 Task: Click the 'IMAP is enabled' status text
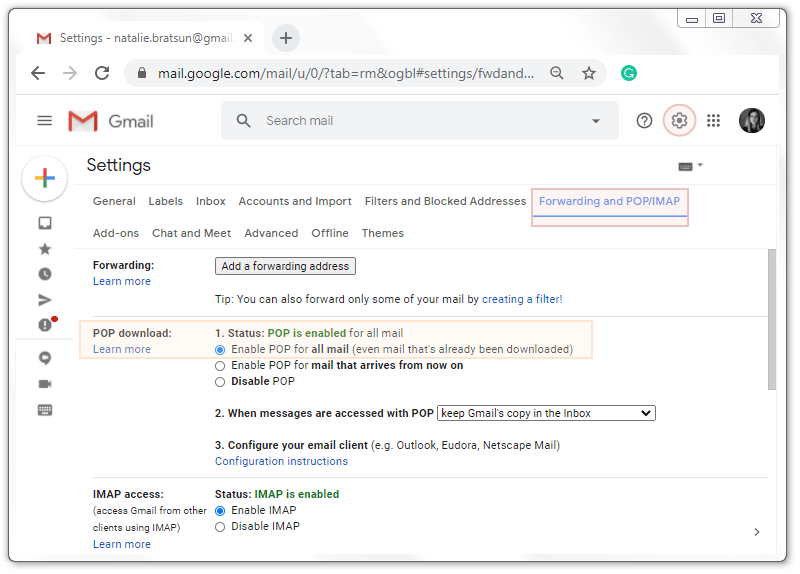(x=296, y=494)
